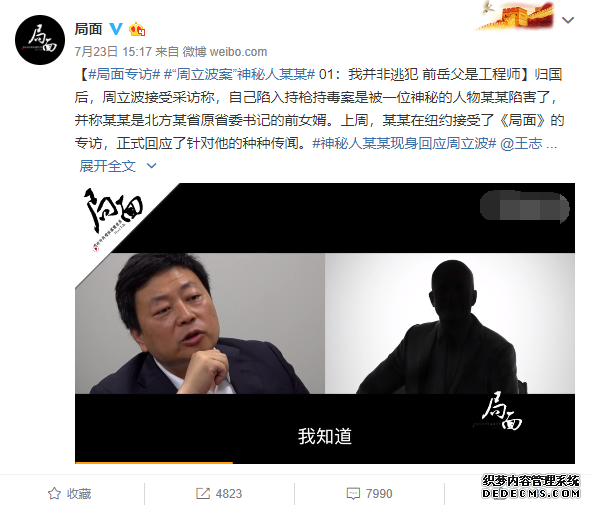Open the #局面专访# hashtag topic
The image size is (591, 508).
(125, 74)
